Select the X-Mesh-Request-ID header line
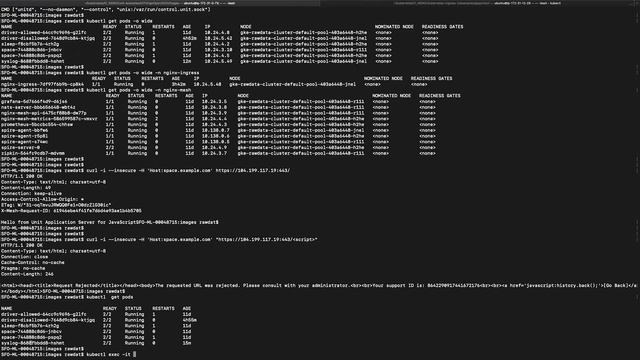The width and height of the screenshot is (640, 360). pos(71,211)
